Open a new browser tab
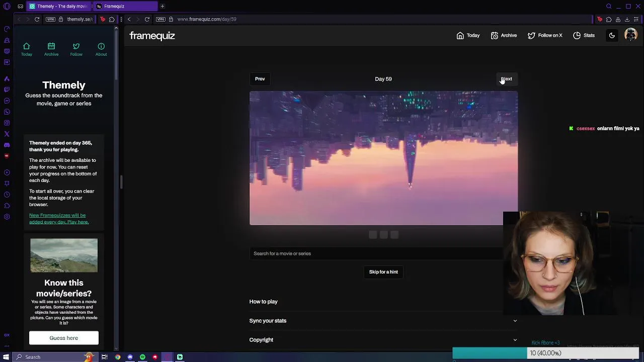The height and width of the screenshot is (362, 644). point(163,6)
